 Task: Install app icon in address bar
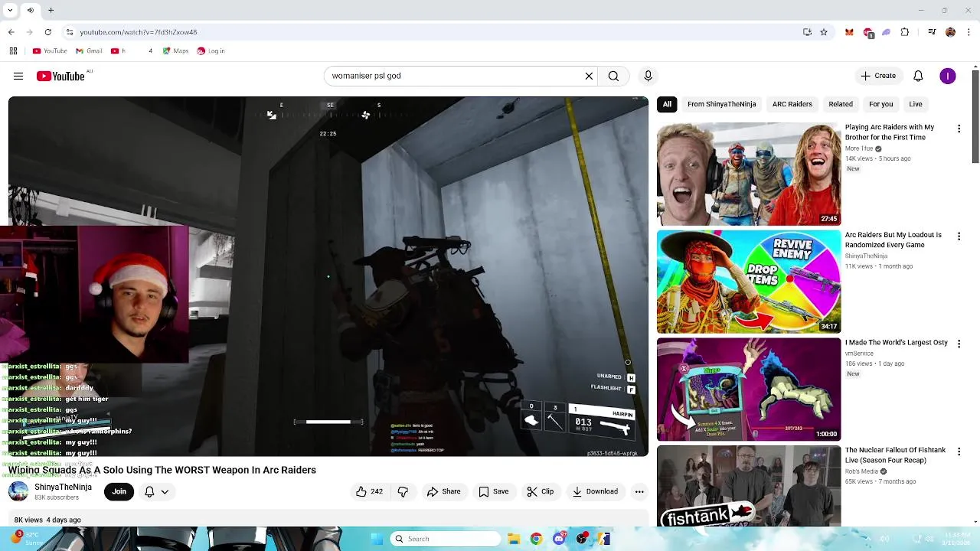tap(807, 32)
